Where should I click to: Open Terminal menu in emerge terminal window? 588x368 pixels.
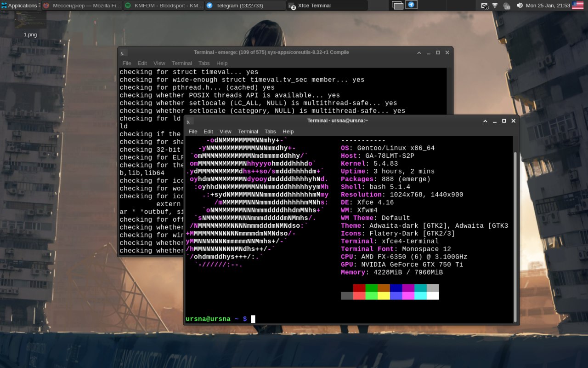(x=182, y=63)
